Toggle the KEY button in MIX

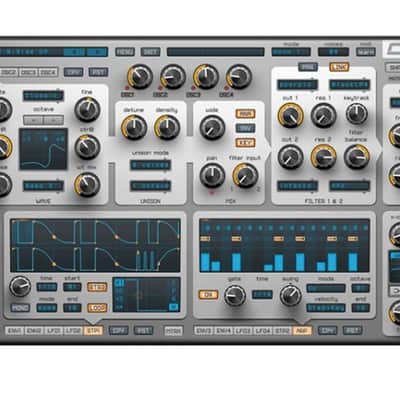coord(245,143)
